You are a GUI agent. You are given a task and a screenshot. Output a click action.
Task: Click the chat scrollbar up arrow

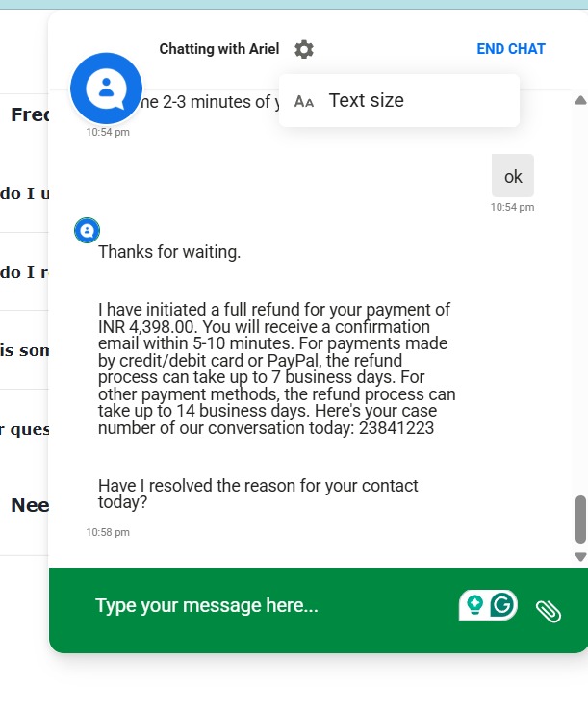[x=580, y=100]
